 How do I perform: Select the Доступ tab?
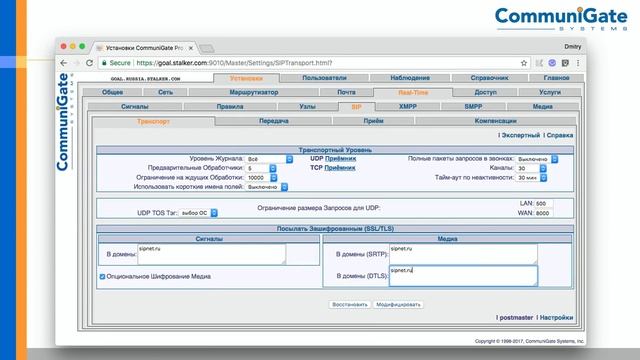coord(485,92)
